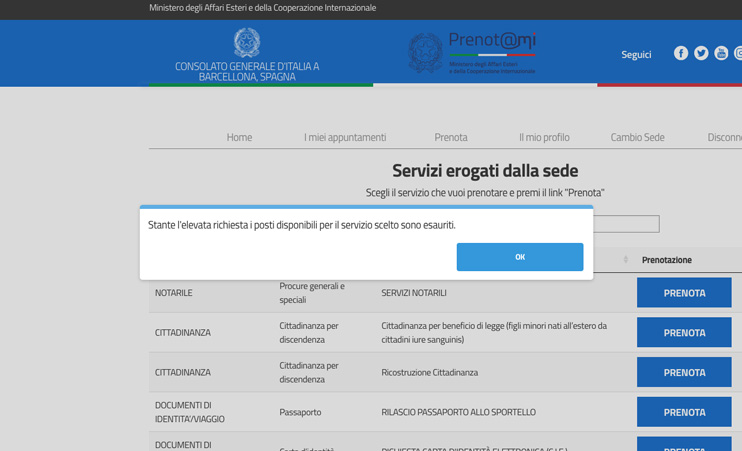Open the Instagram icon at right edge
The height and width of the screenshot is (451, 742).
[738, 53]
